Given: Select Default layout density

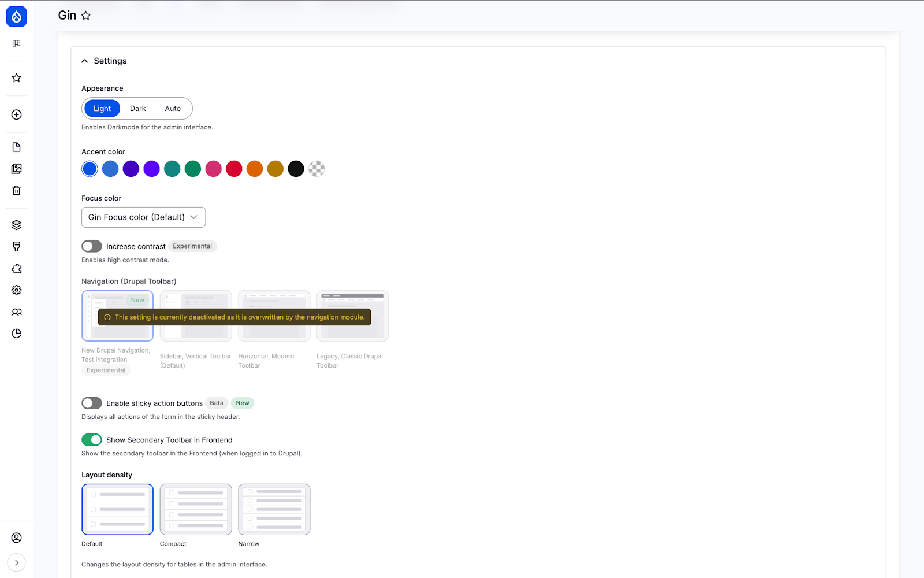Looking at the screenshot, I should point(117,509).
